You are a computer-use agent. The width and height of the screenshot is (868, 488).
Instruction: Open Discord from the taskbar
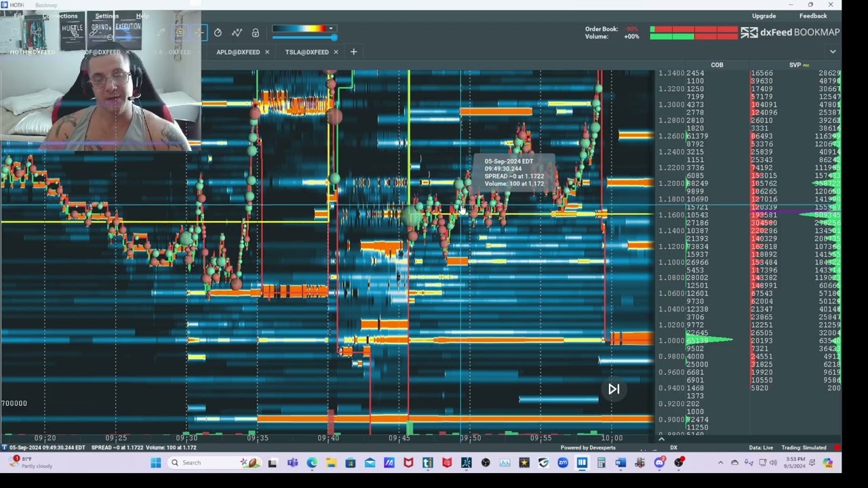coord(659,463)
